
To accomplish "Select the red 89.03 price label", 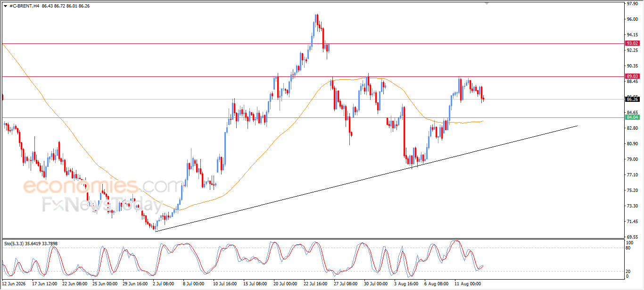I will (632, 76).
